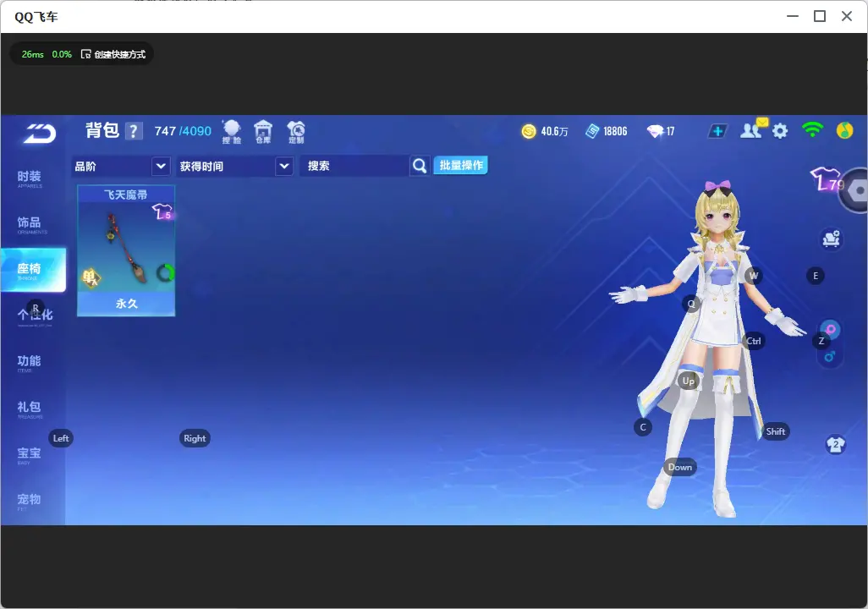Open the 礼包 treasure tab
The width and height of the screenshot is (868, 609).
[x=29, y=409]
